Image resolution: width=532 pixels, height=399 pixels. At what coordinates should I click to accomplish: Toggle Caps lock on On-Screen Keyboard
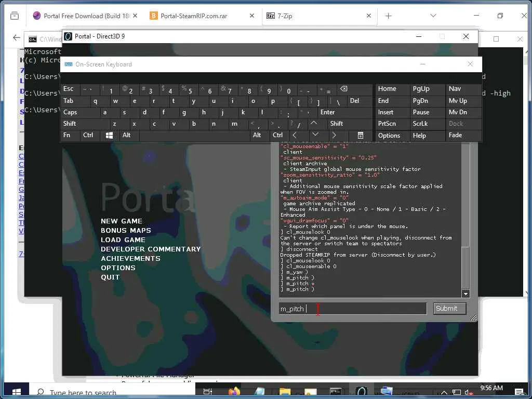pos(80,112)
